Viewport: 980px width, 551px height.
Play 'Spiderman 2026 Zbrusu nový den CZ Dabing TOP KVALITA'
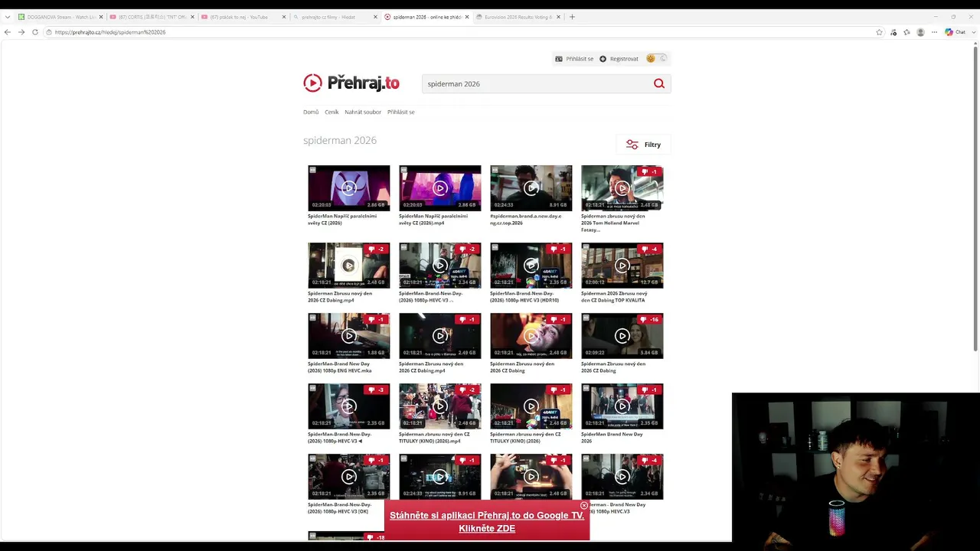[x=622, y=266]
